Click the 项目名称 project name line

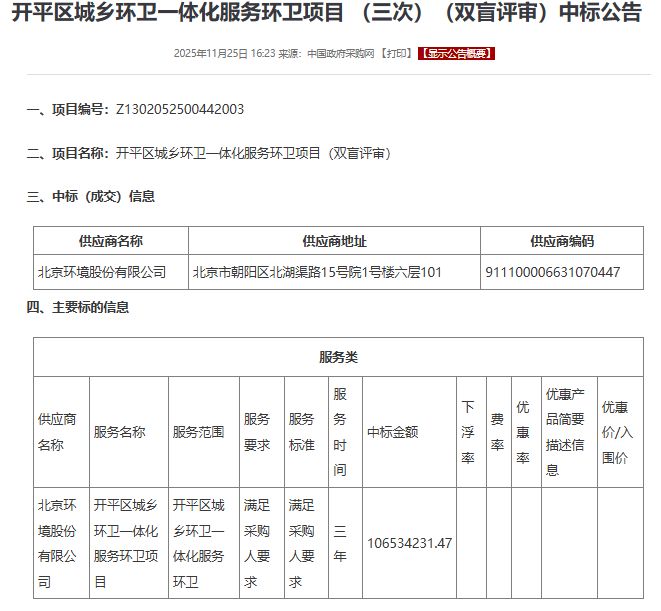(210, 153)
